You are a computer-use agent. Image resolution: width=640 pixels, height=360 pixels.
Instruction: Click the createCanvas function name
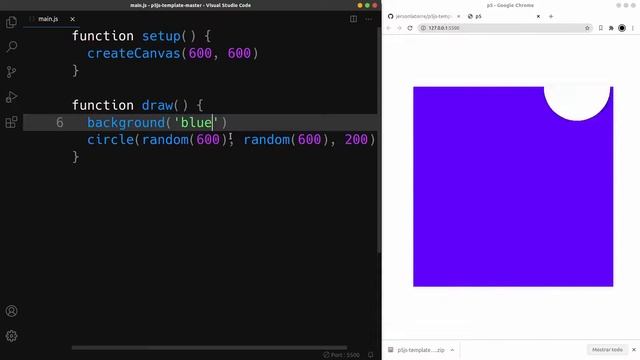point(134,53)
